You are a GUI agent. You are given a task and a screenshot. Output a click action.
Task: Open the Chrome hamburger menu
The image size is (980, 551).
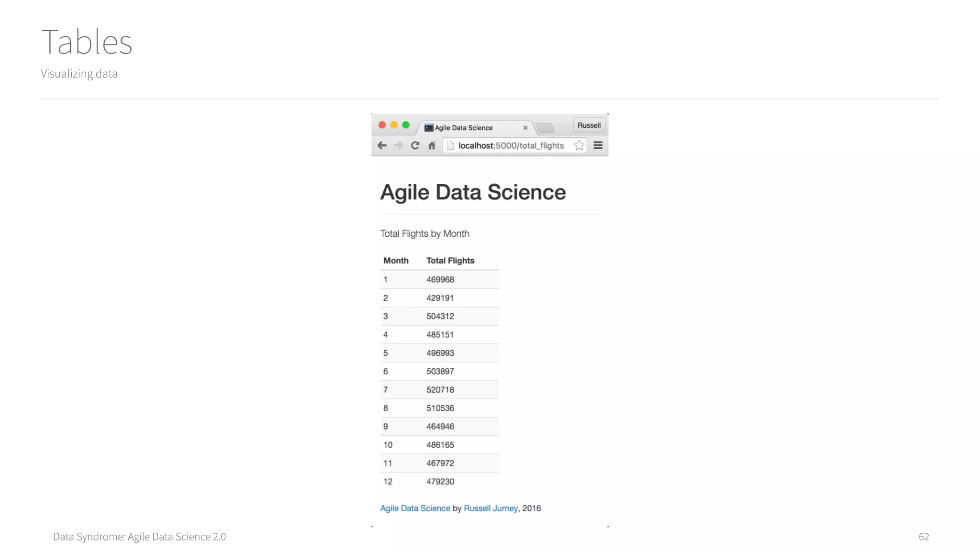coord(598,145)
